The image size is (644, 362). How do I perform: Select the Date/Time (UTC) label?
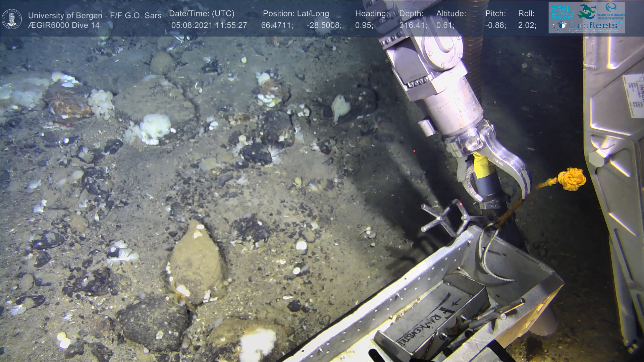click(202, 14)
